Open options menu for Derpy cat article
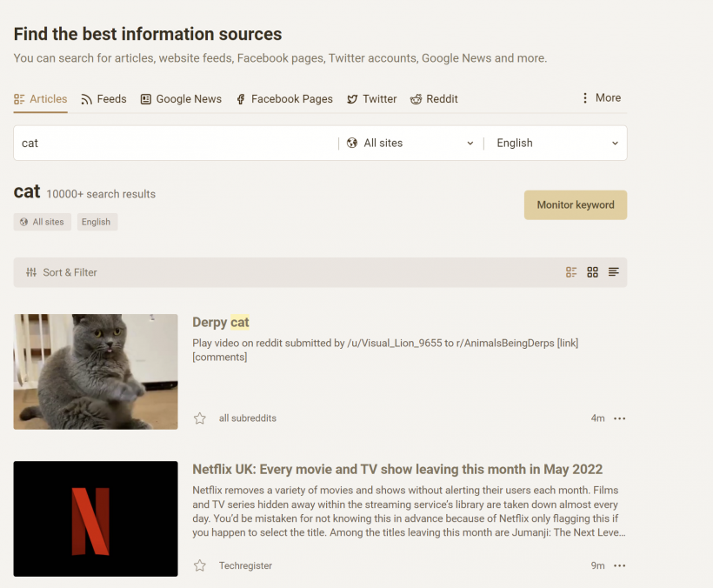Image resolution: width=713 pixels, height=588 pixels. [x=619, y=418]
